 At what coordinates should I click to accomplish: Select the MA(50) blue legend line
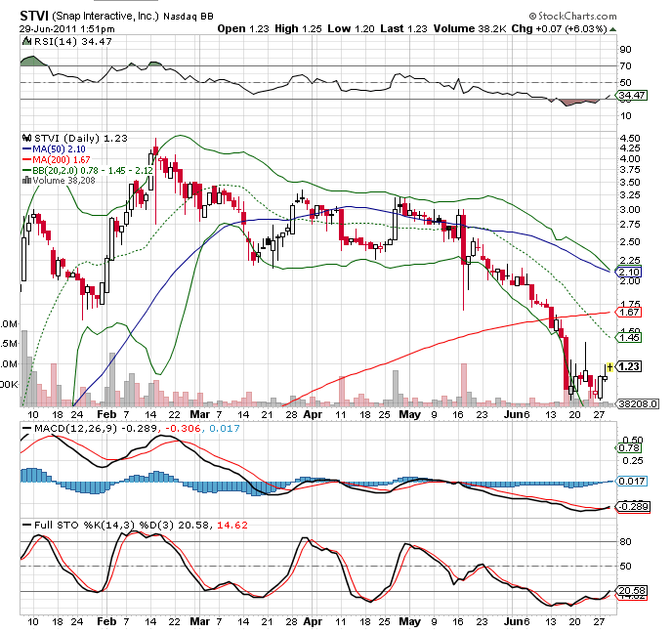point(26,148)
